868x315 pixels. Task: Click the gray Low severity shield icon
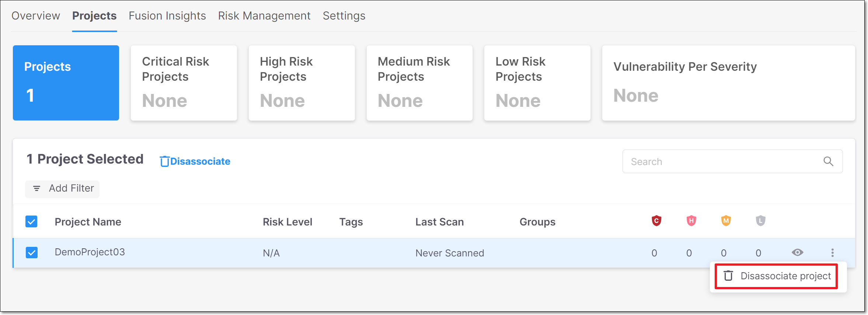(x=760, y=221)
